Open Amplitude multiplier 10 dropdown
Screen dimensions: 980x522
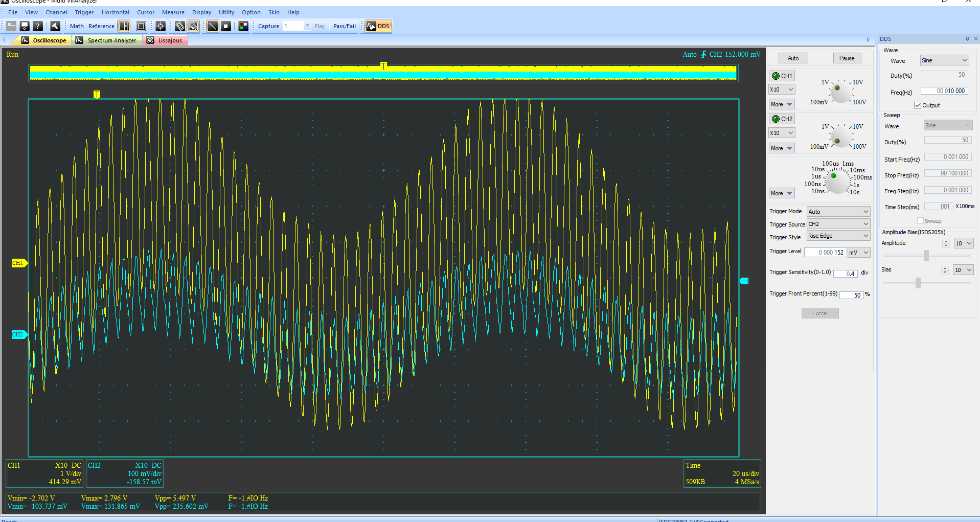point(964,243)
